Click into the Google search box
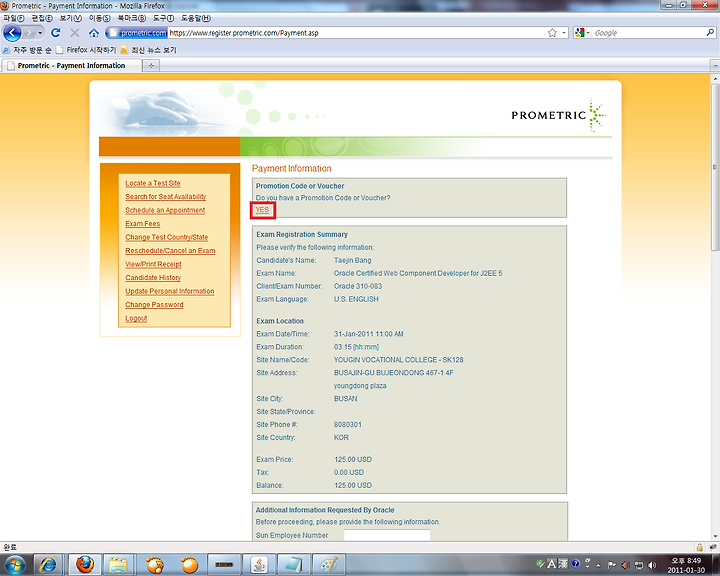Screen dimensions: 720x576 648,33
